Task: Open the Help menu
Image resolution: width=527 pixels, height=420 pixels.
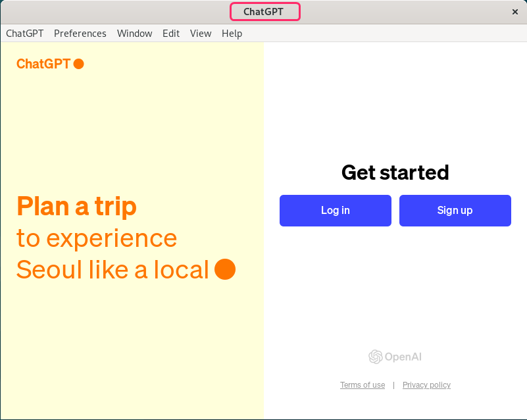Action: pyautogui.click(x=232, y=34)
